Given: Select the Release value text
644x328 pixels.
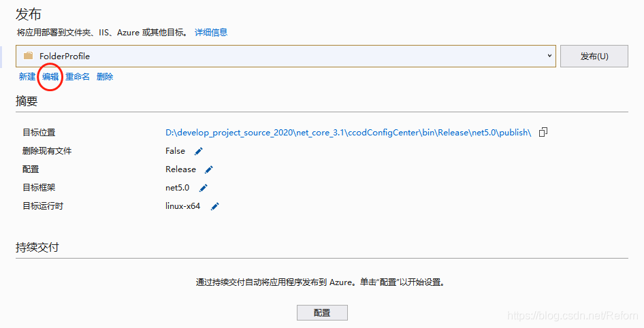Looking at the screenshot, I should tap(180, 169).
